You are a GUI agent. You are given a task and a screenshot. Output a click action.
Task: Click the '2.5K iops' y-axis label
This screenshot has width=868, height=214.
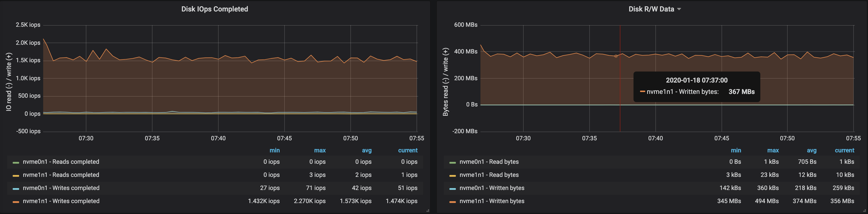click(28, 25)
